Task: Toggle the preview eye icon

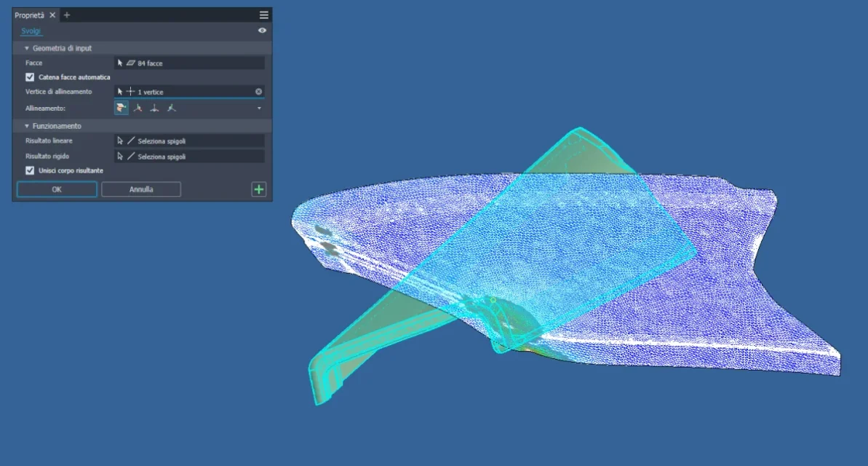Action: (262, 31)
